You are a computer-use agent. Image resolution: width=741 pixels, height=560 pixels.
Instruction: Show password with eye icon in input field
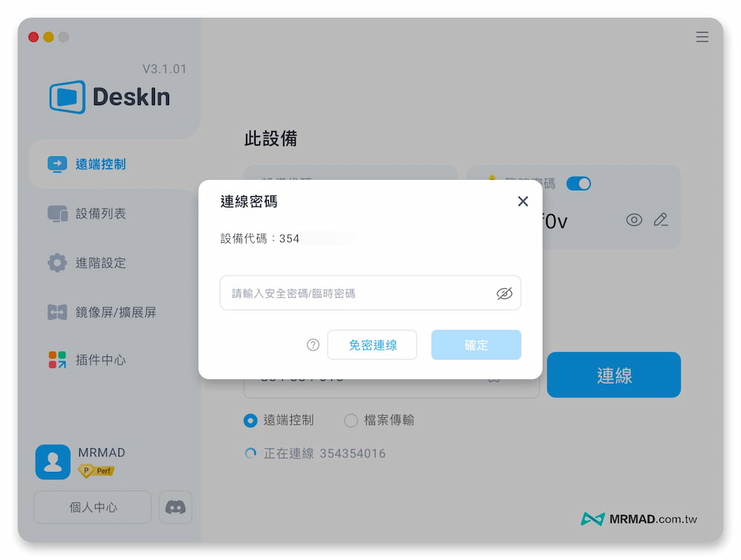(x=505, y=293)
